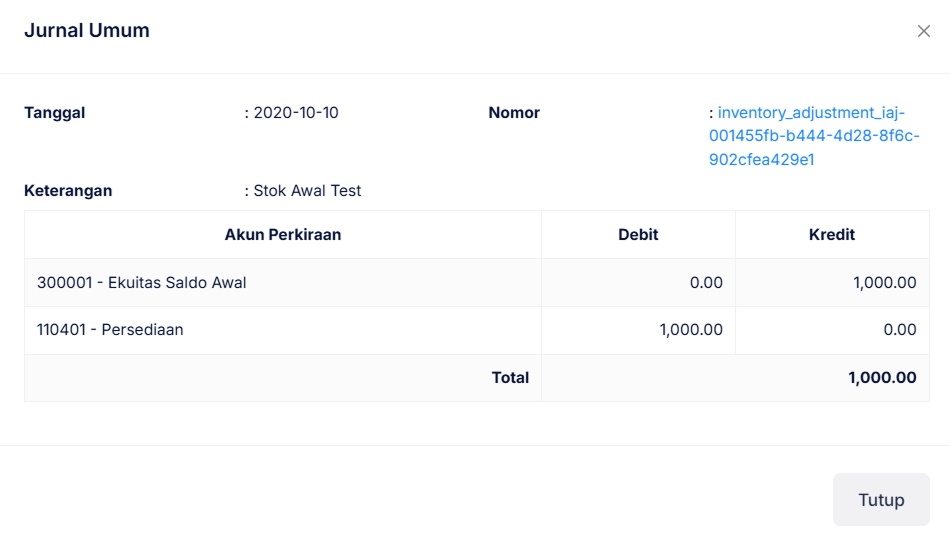Image resolution: width=950 pixels, height=542 pixels.
Task: Click the debit amount for Persediaan
Action: [x=691, y=330]
